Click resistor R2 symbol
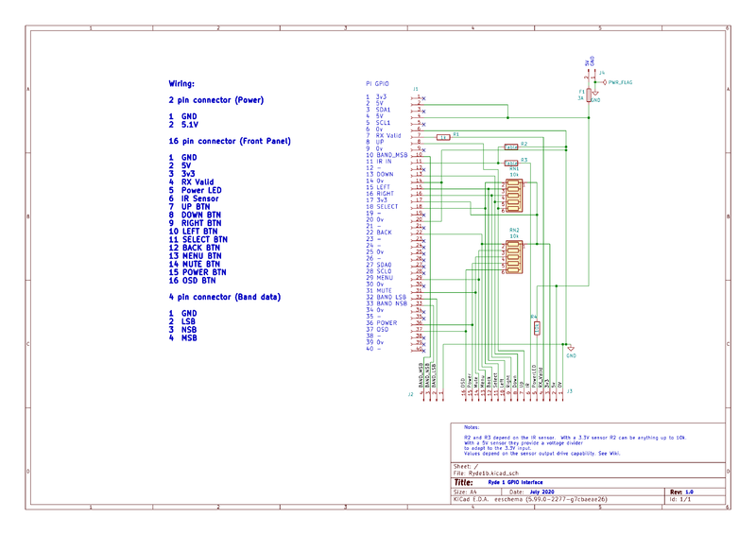Screen dimensions: 756x535 coord(510,147)
